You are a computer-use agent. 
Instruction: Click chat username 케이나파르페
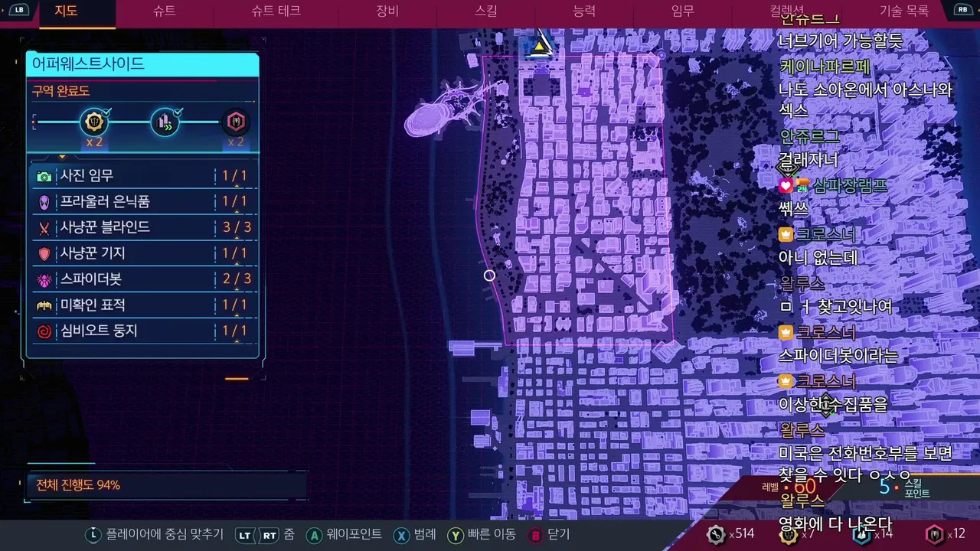point(825,66)
